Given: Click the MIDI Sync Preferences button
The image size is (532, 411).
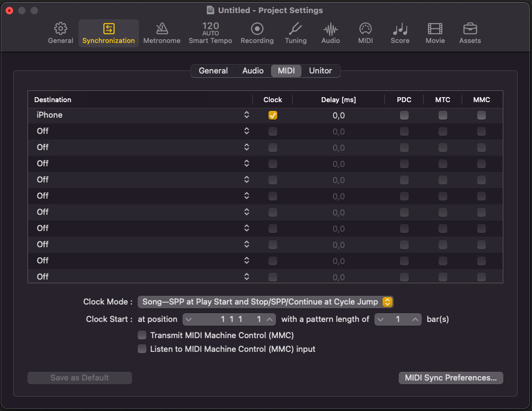Looking at the screenshot, I should tap(450, 378).
